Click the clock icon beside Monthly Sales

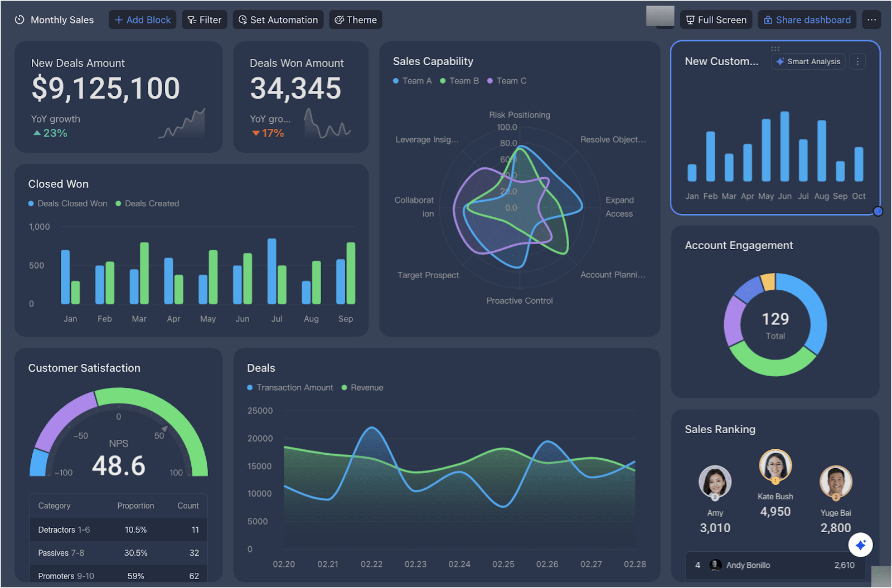point(20,20)
